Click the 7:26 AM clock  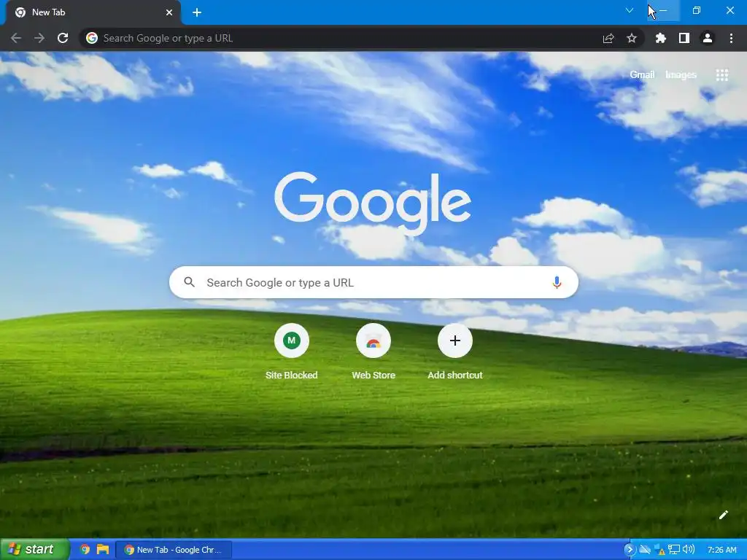coord(721,550)
